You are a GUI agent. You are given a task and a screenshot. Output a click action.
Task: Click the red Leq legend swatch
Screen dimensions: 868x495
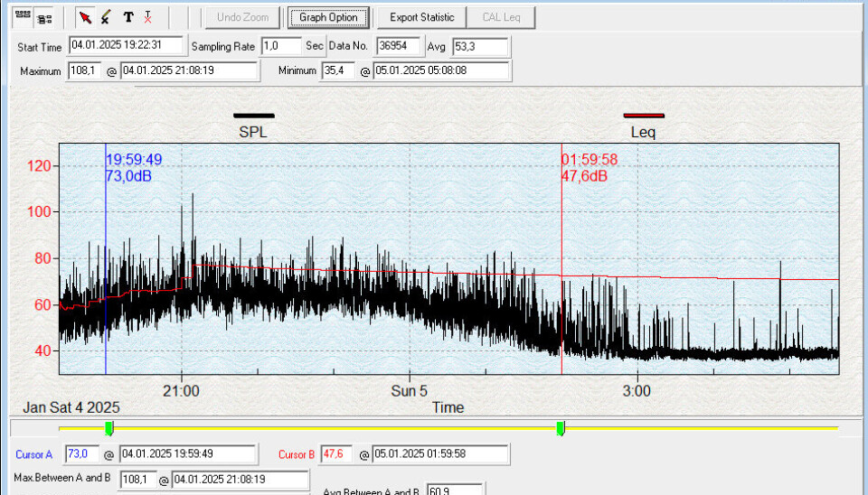644,116
